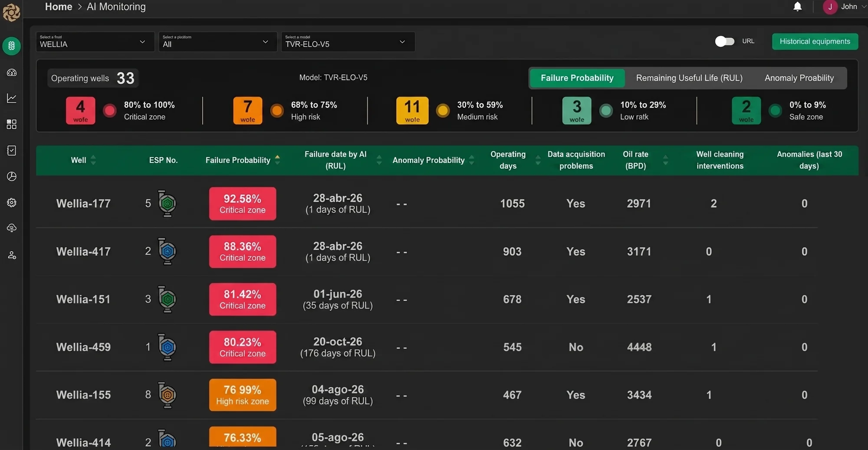Open the WELLIA field dropdown
868x450 pixels.
(95, 42)
